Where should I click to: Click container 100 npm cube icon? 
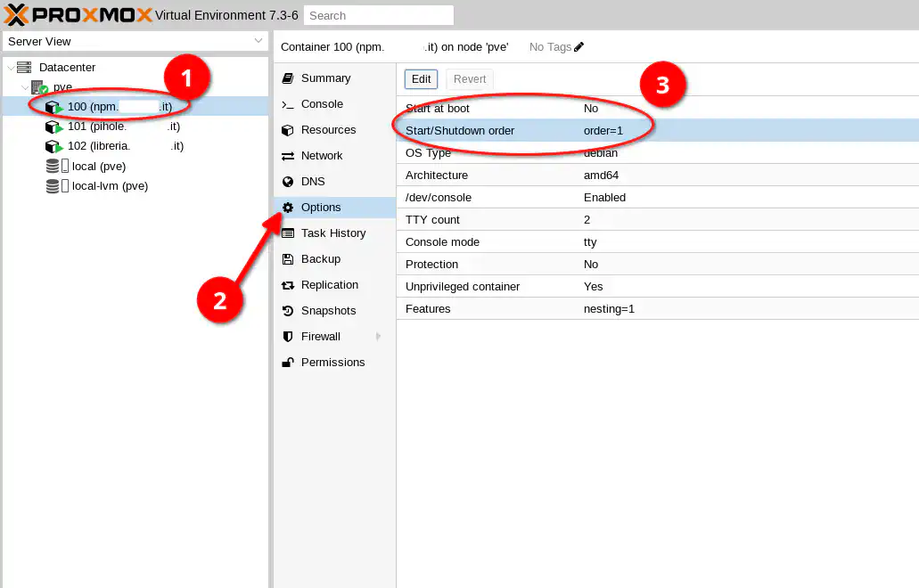click(53, 107)
